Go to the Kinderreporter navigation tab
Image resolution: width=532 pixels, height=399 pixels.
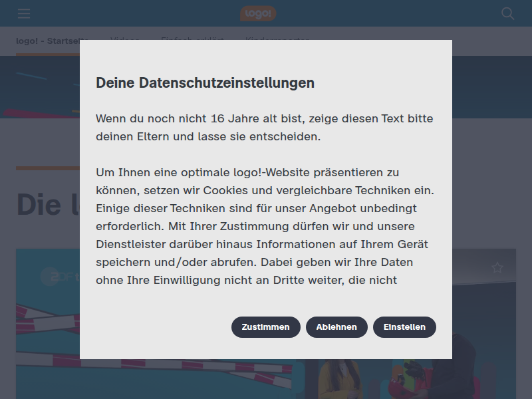tap(277, 39)
